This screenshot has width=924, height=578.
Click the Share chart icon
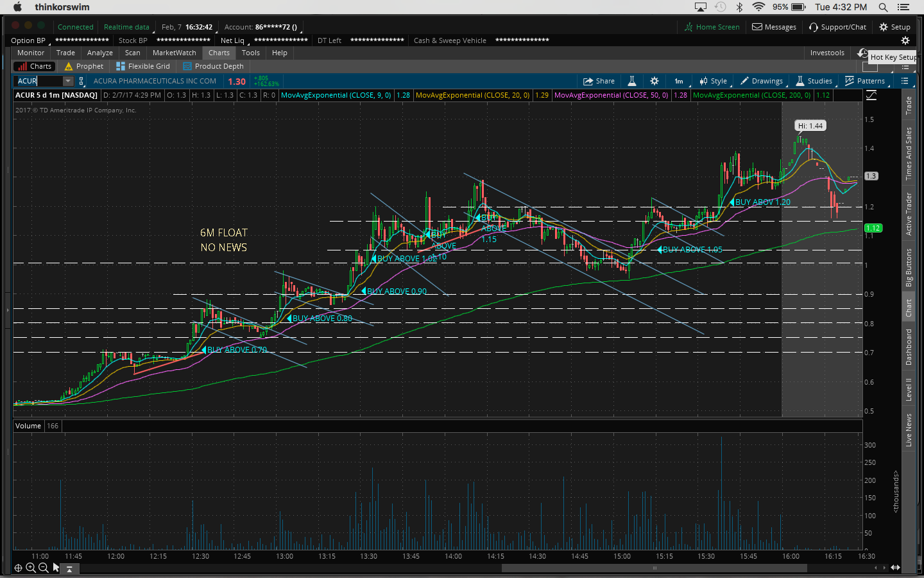click(598, 81)
